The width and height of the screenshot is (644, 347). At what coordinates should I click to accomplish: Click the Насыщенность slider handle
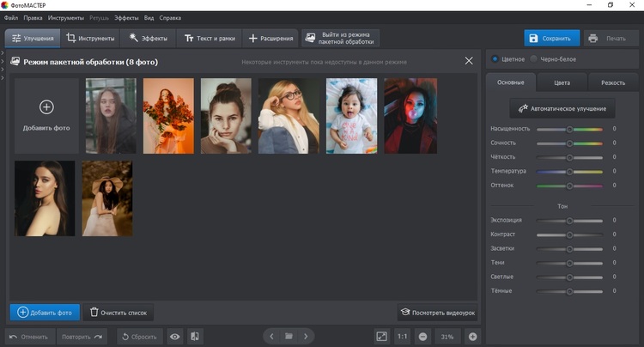pos(569,129)
